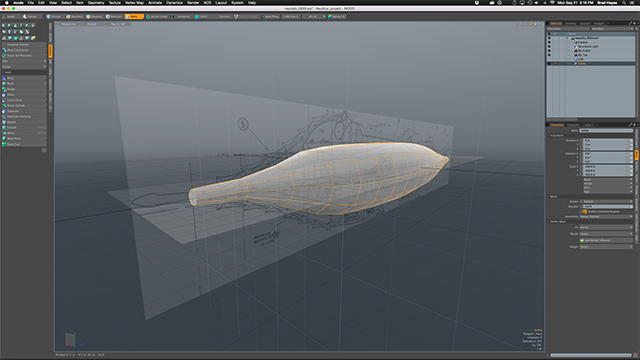640x360 pixels.
Task: Open the Action Center popup
Action: (157, 17)
